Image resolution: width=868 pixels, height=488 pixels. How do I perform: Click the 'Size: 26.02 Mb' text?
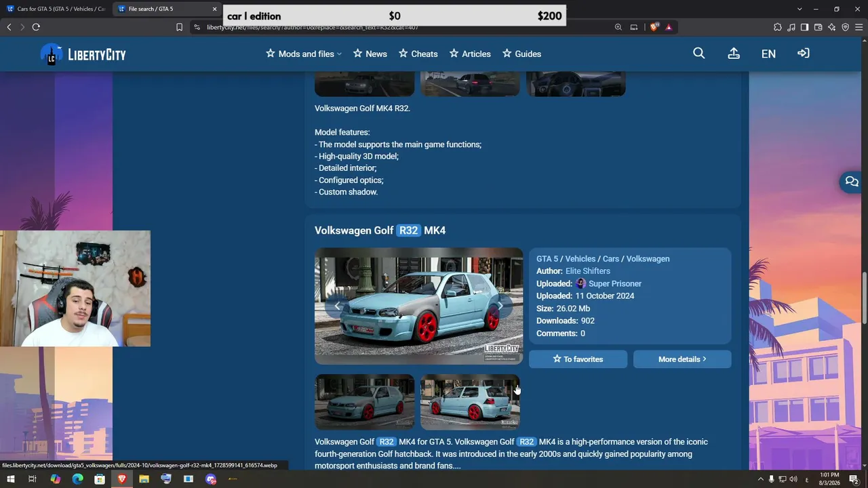[564, 308]
